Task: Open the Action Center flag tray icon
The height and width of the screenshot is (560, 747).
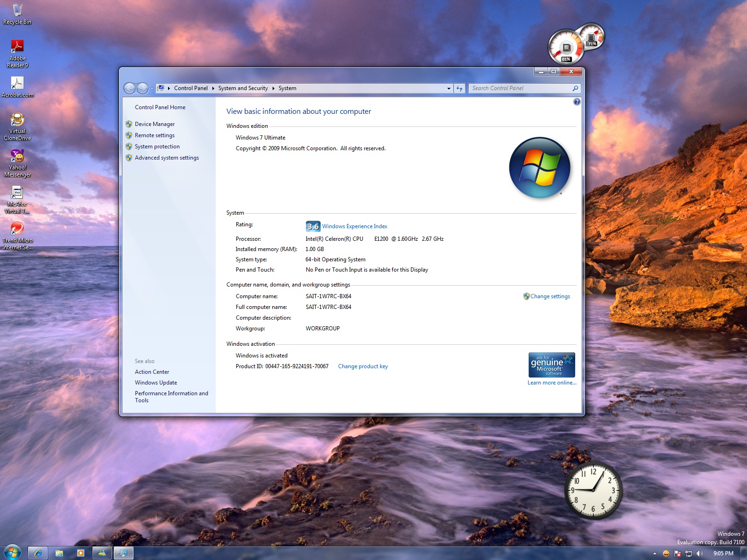Action: (677, 553)
